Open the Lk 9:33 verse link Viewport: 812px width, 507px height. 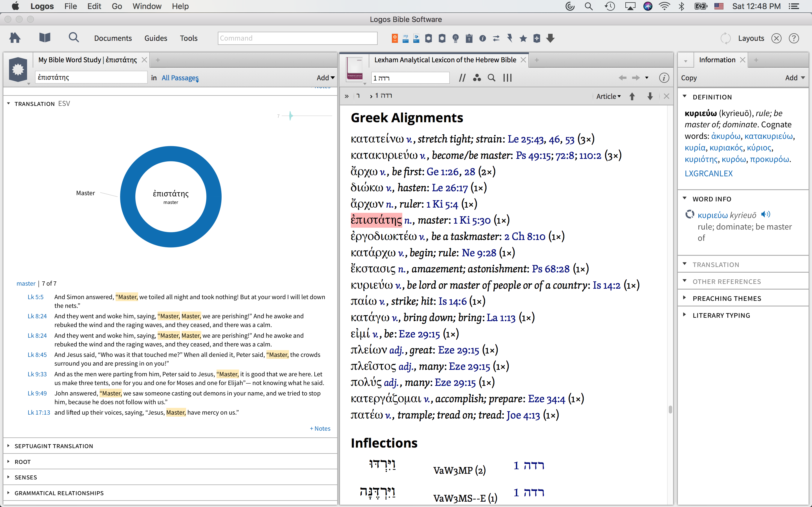(x=37, y=374)
